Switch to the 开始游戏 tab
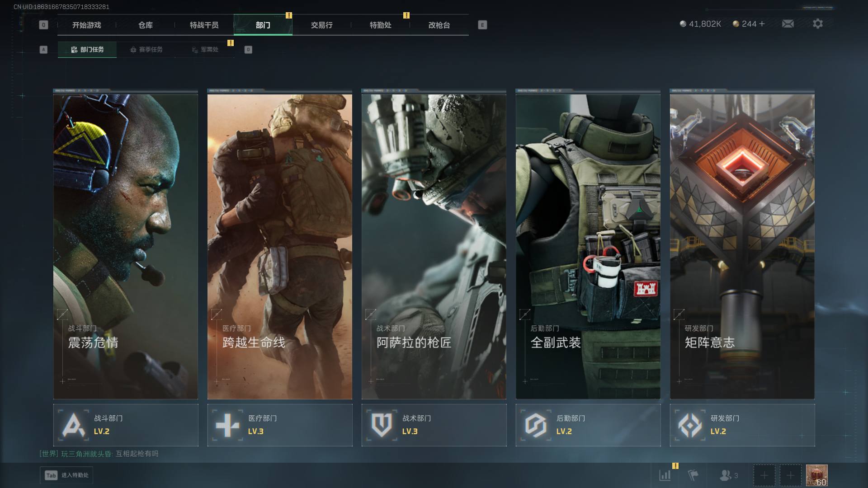Screen dimensions: 868x488 pos(87,25)
